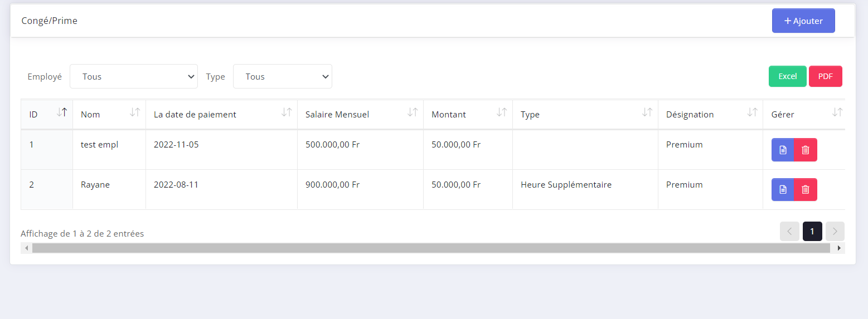Export table as PDF

pyautogui.click(x=825, y=76)
